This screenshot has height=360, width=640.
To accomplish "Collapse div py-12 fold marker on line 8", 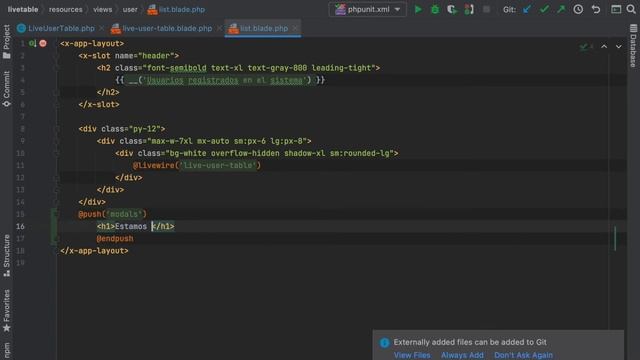I will coord(57,129).
